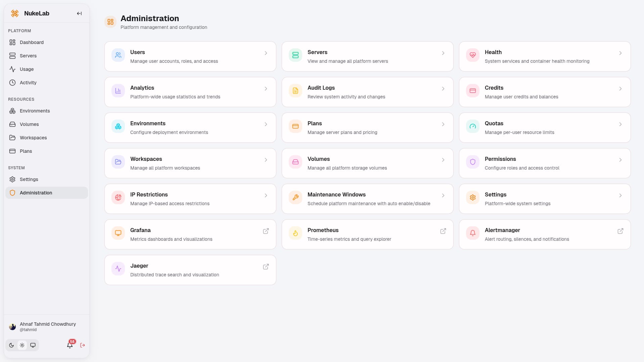Click the IP Restrictions globe icon
The width and height of the screenshot is (644, 362).
118,197
